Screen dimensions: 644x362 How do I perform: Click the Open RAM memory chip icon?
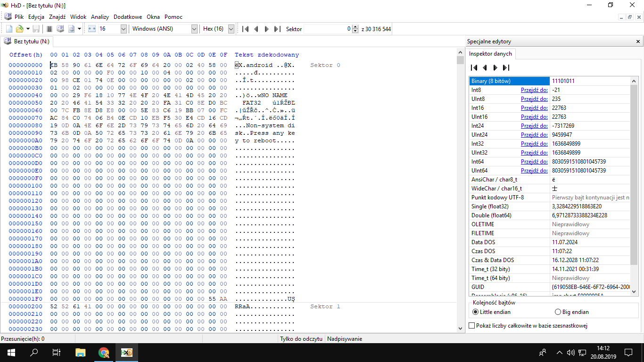(50, 29)
